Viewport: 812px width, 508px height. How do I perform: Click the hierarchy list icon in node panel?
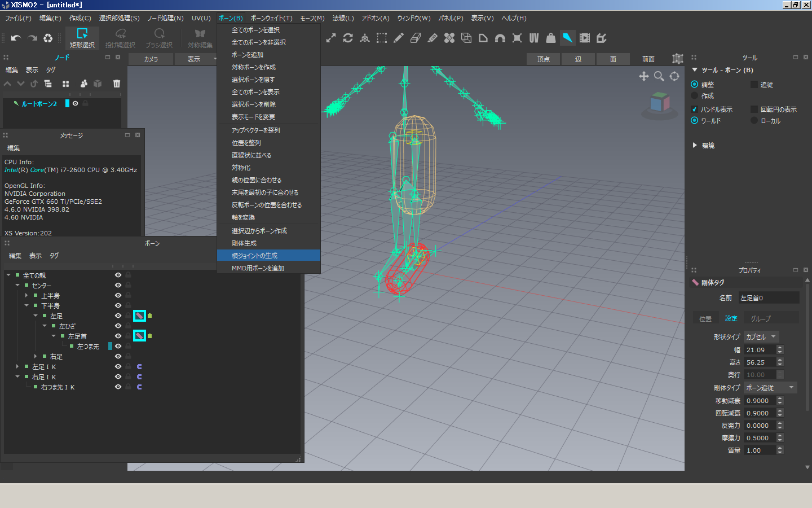pyautogui.click(x=48, y=84)
